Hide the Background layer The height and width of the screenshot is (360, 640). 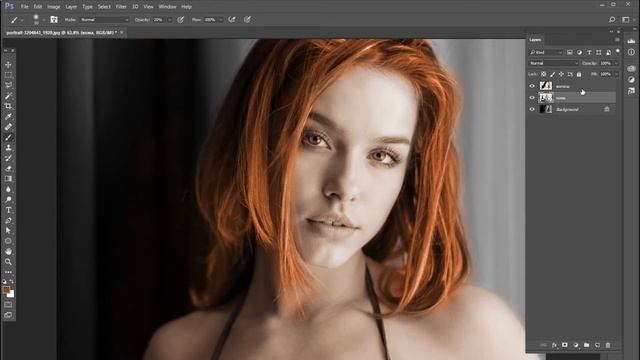pos(532,109)
